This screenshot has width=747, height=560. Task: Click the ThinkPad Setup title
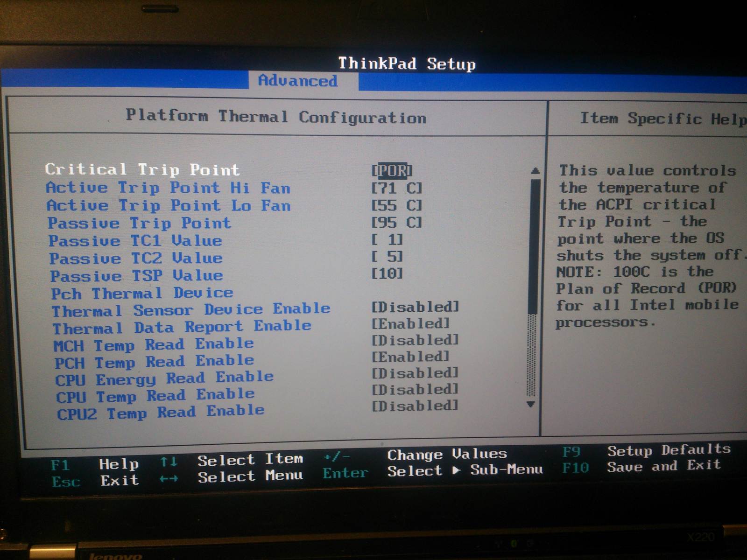[407, 63]
